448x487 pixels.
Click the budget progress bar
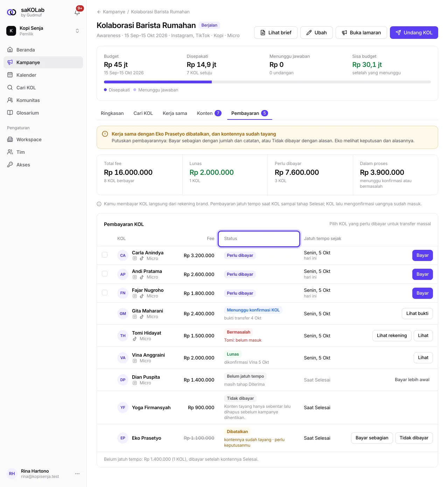pos(267,82)
